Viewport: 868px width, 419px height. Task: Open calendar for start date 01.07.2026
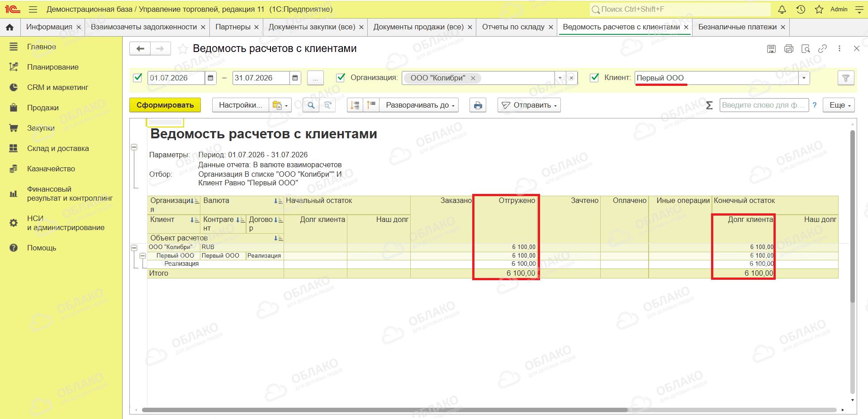click(211, 78)
